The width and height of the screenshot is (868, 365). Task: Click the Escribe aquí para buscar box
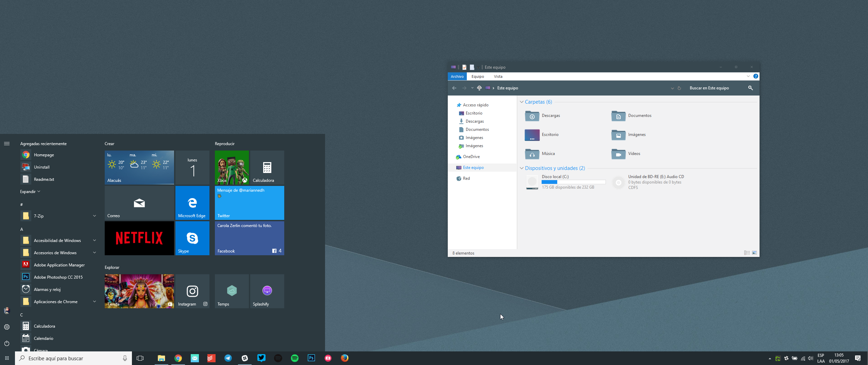click(x=73, y=358)
